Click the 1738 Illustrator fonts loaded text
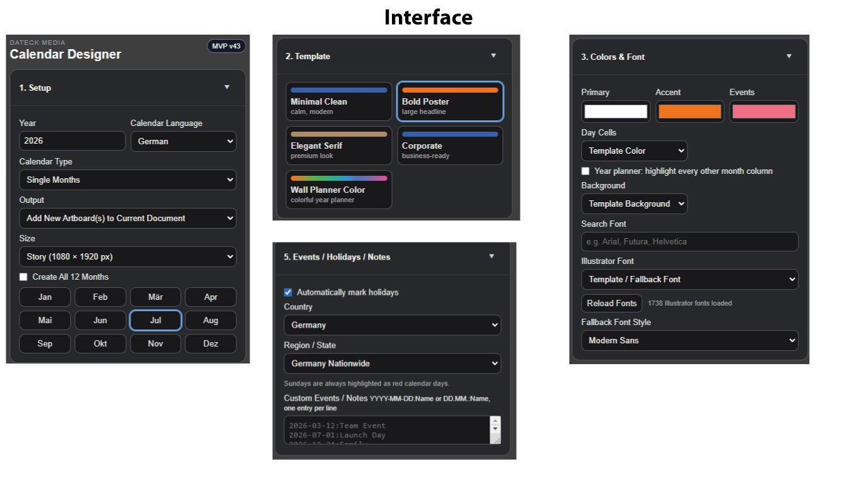 (690, 303)
